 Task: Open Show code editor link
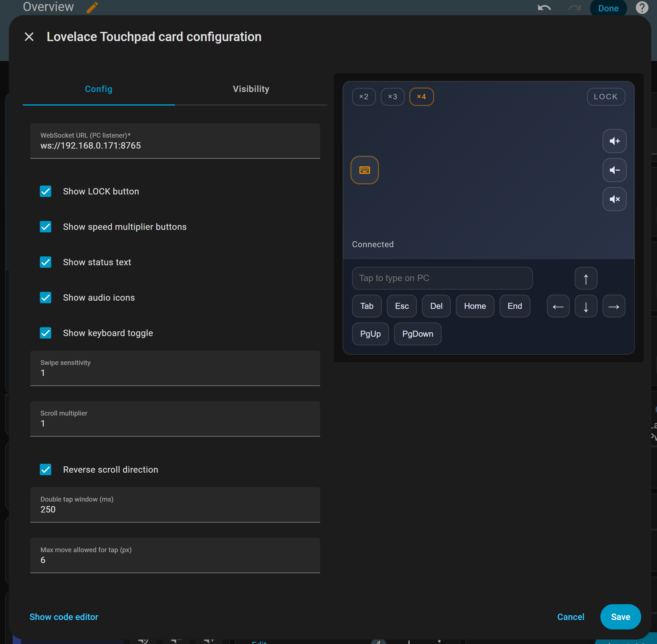(64, 616)
